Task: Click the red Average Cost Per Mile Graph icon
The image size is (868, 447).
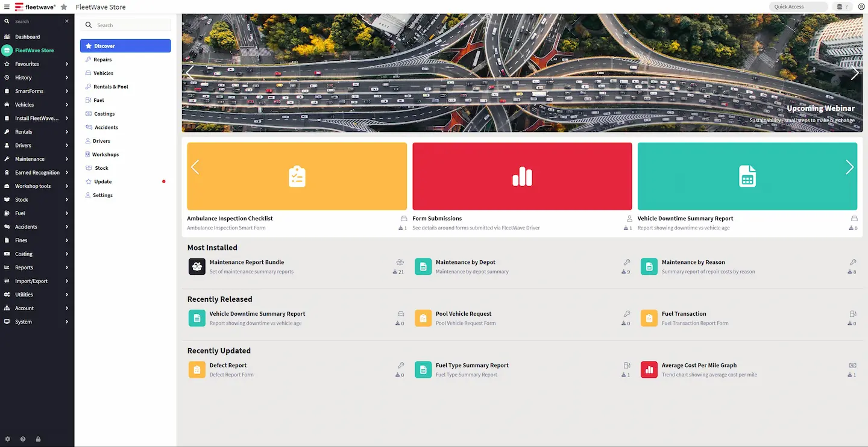Action: (x=649, y=369)
